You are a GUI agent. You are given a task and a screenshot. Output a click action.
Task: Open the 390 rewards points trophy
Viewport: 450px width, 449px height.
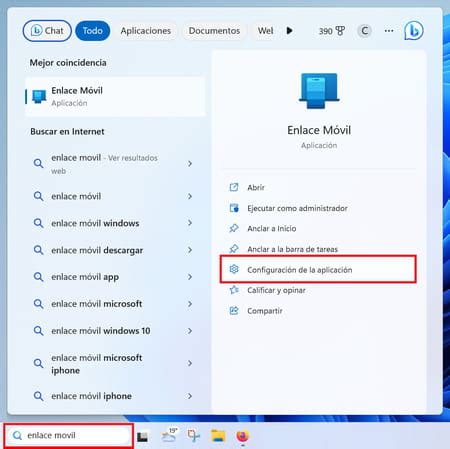[x=332, y=31]
